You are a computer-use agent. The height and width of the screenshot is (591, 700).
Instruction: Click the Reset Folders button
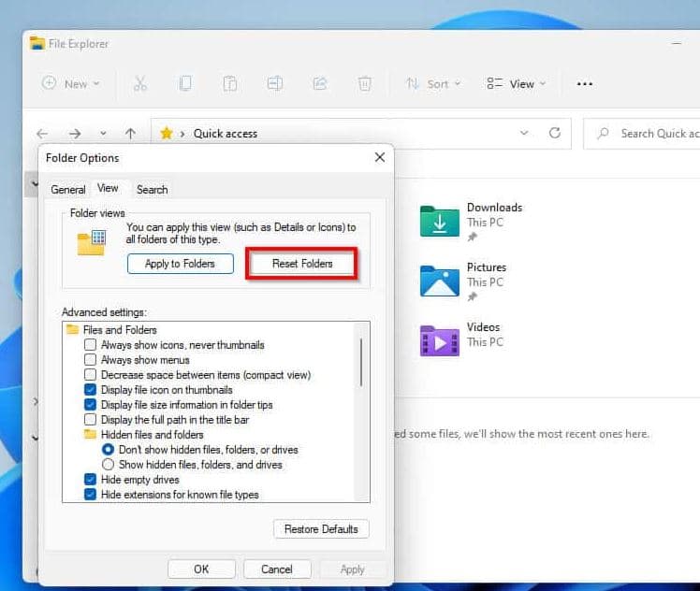click(302, 264)
